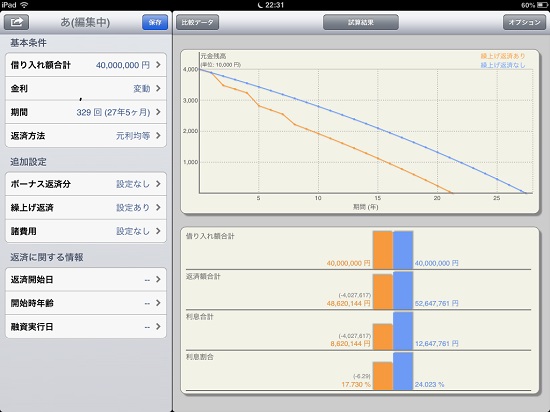
Task: Tap orange bar in 利息合計 chart row
Action: tap(382, 337)
